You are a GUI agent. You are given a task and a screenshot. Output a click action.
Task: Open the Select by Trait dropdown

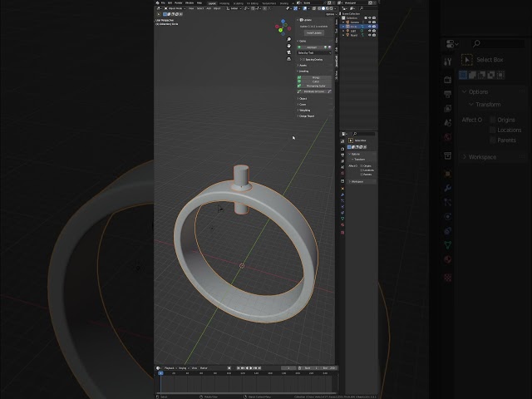coord(314,53)
